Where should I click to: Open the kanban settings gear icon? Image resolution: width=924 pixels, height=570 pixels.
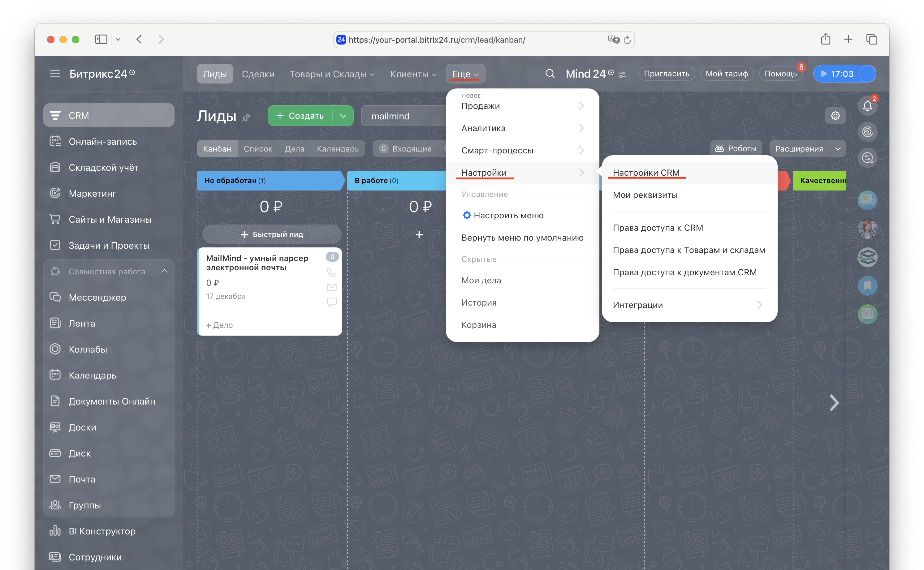pyautogui.click(x=835, y=116)
